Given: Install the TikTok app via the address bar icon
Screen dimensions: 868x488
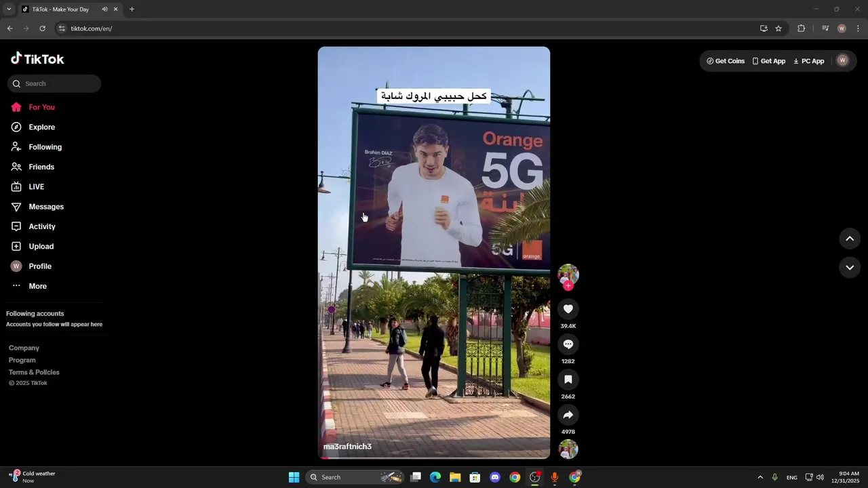Looking at the screenshot, I should pos(764,28).
